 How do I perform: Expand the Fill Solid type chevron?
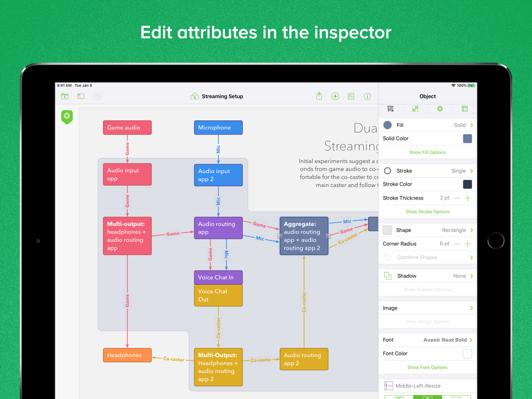(471, 125)
